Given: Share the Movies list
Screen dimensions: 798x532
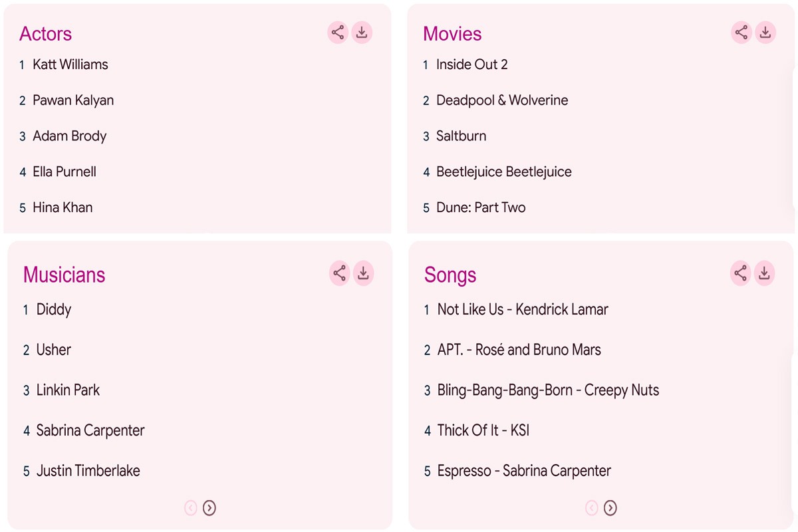Looking at the screenshot, I should (741, 33).
